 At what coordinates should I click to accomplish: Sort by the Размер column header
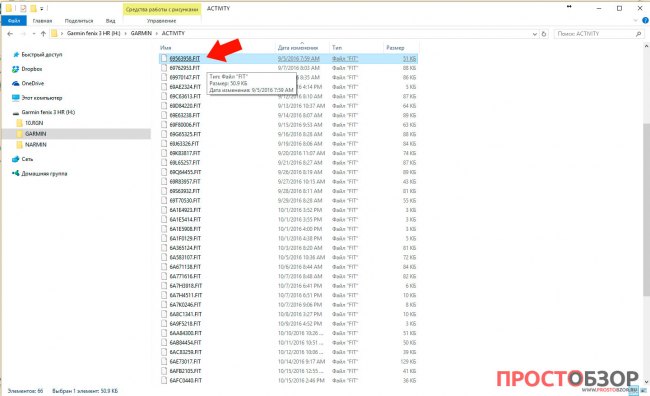395,48
